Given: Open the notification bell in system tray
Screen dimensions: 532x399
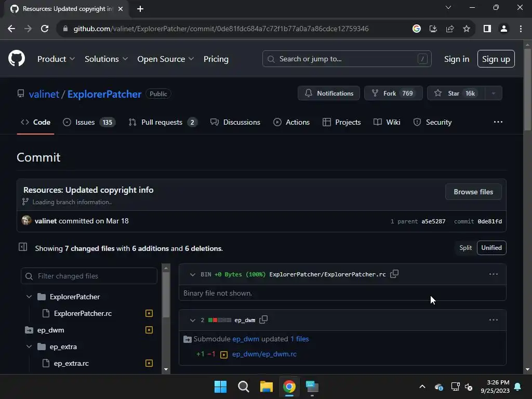Looking at the screenshot, I should 518,387.
